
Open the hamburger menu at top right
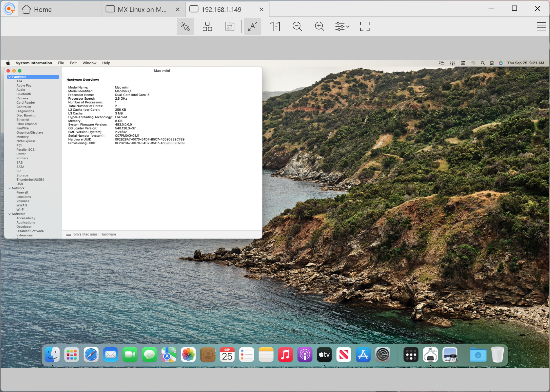541,26
